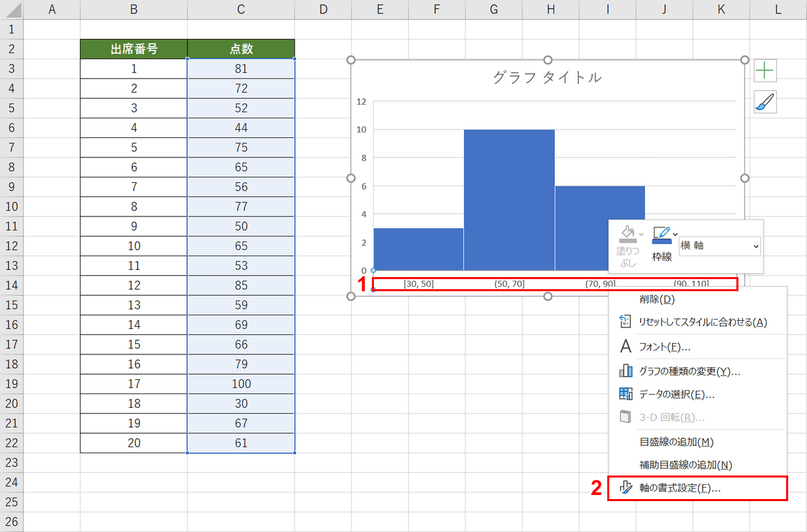This screenshot has width=807, height=532.
Task: Click the 出席番号 header cell
Action: [x=134, y=49]
